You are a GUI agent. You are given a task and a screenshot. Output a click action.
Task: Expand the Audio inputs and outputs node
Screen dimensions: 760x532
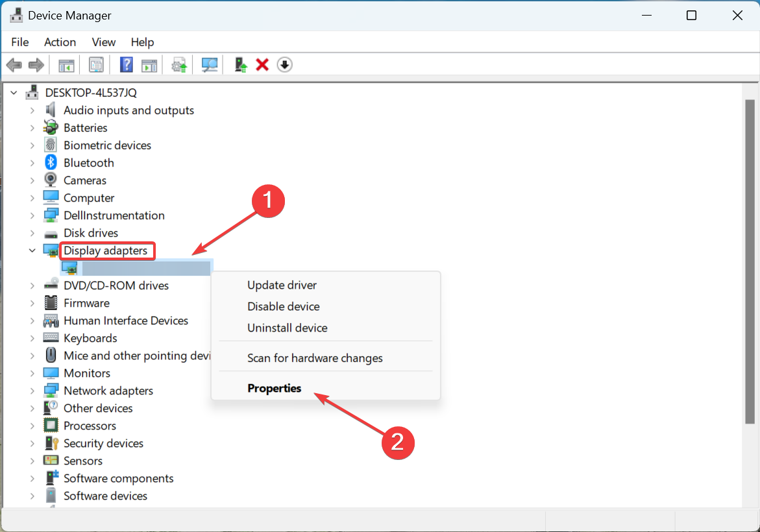point(32,110)
